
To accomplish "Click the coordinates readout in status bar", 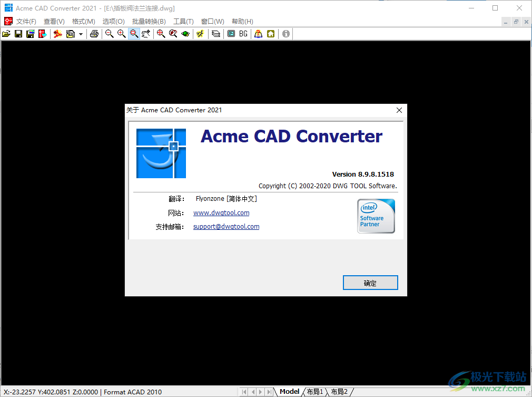I will pos(51,392).
